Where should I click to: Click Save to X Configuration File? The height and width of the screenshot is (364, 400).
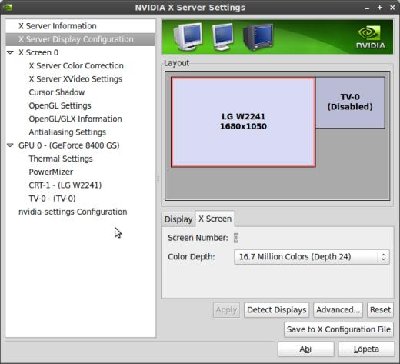coord(339,329)
